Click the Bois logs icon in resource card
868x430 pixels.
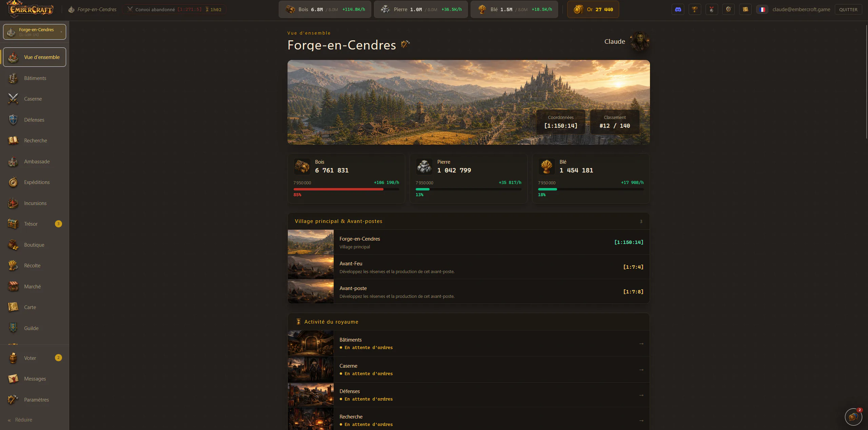click(302, 166)
